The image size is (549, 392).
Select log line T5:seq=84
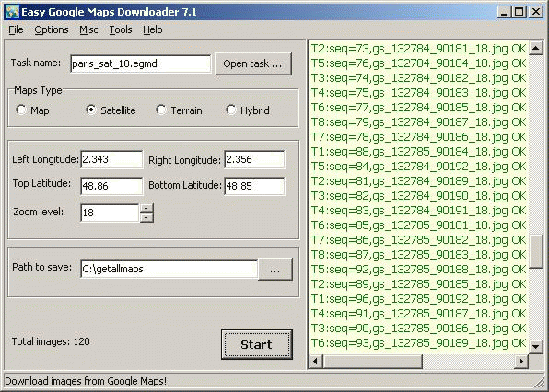pos(418,167)
